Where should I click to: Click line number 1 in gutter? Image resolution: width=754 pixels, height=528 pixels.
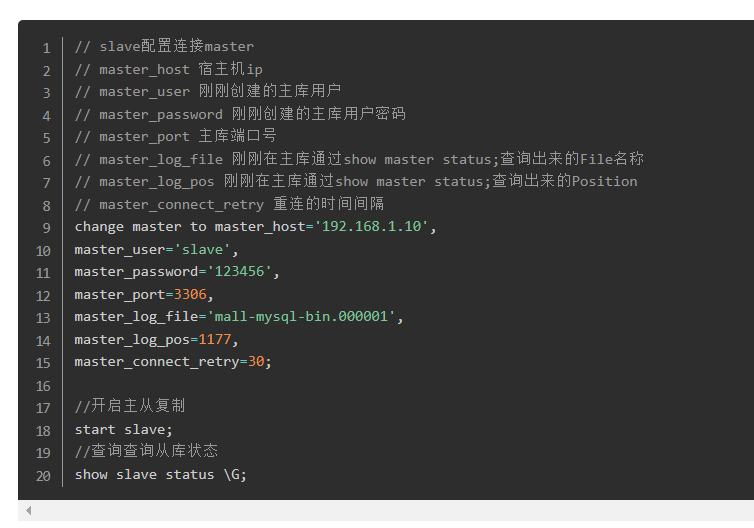(x=46, y=48)
